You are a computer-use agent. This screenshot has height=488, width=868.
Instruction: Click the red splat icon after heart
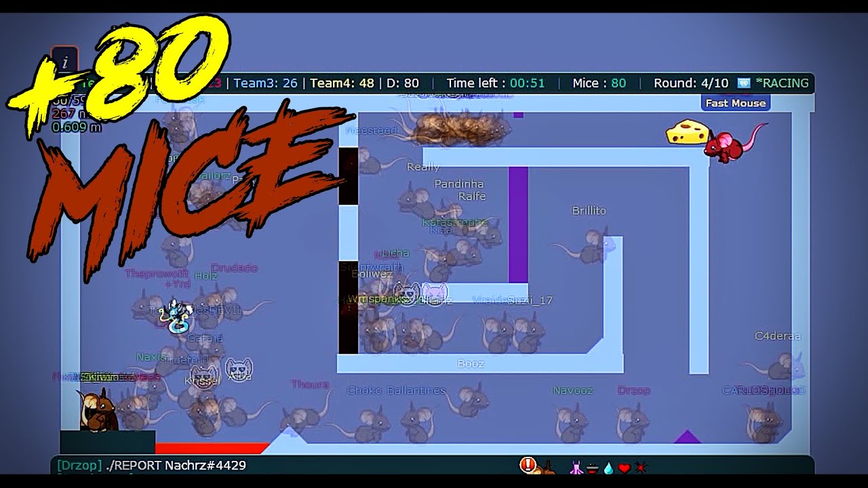click(x=640, y=468)
